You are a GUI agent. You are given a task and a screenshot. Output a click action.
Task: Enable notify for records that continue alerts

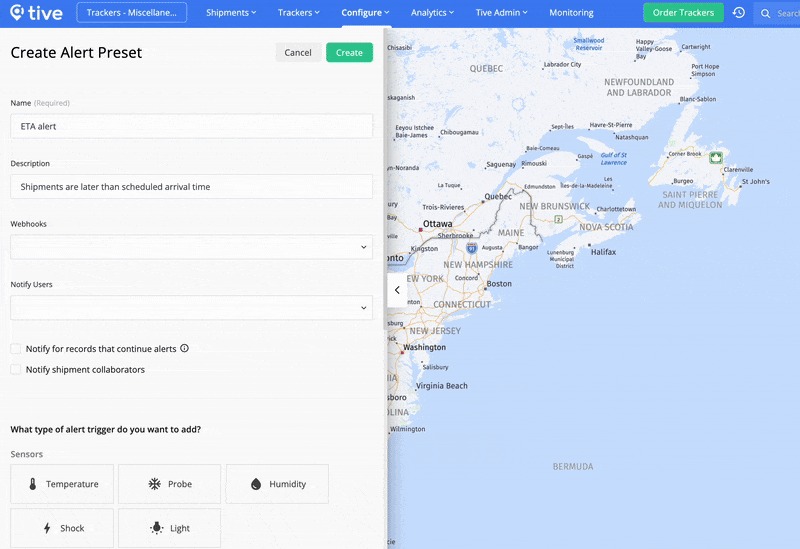click(16, 349)
